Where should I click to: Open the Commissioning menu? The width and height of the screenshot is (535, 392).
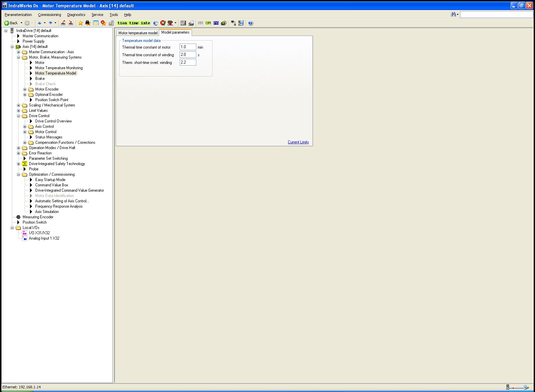tap(49, 15)
